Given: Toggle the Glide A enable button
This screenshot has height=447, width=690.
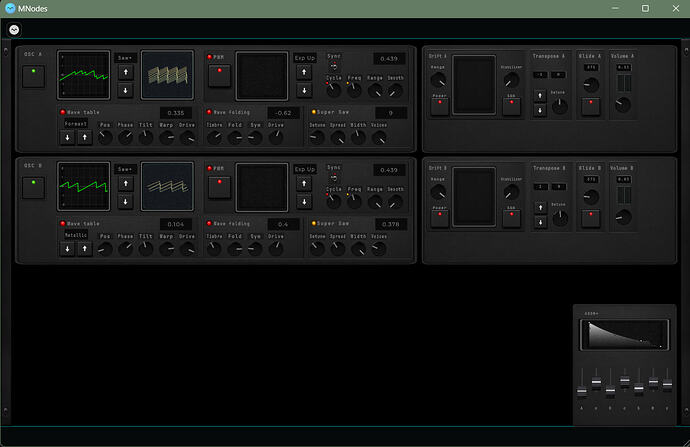Looking at the screenshot, I should click(591, 107).
